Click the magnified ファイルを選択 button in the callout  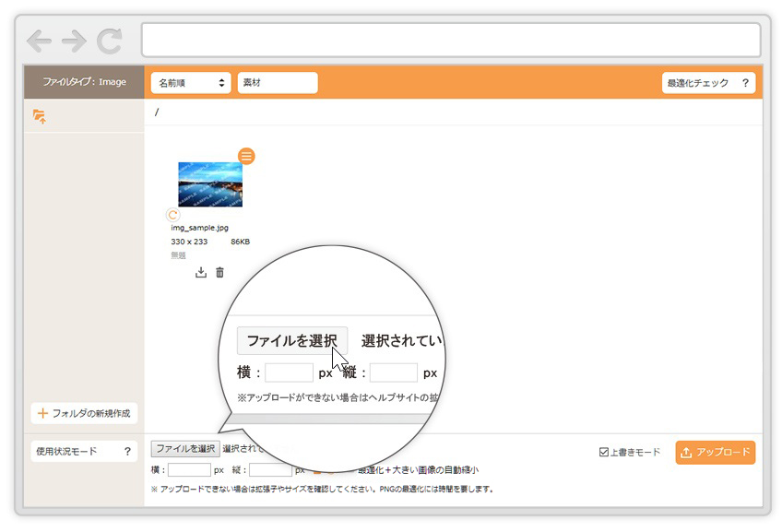[292, 340]
